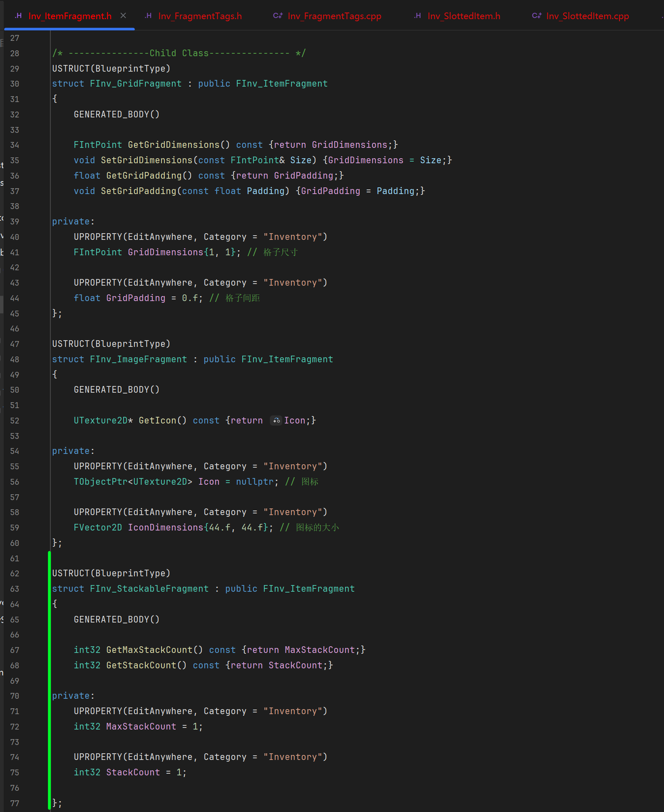Screen dimensions: 664x812
Task: Open the Inv_FragmentTags.cpp editor tab
Action: click(327, 16)
